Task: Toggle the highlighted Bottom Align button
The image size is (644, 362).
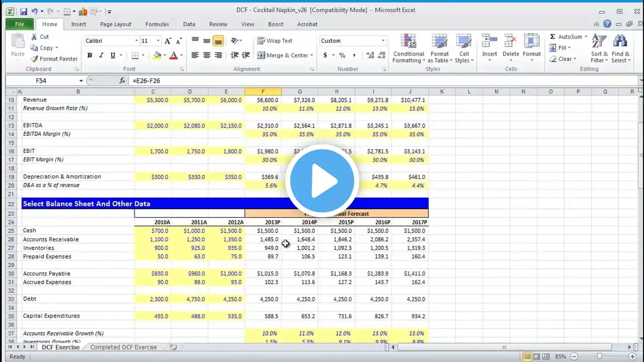Action: 218,41
